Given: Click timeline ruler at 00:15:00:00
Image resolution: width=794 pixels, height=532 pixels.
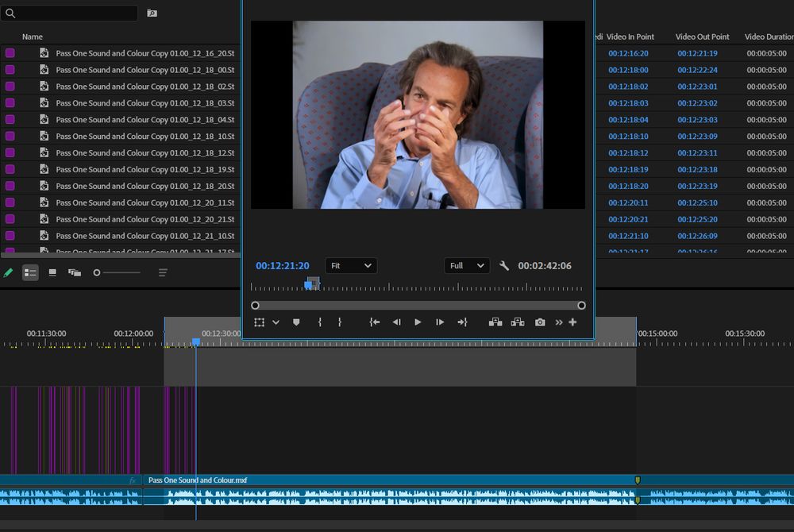Looking at the screenshot, I should point(657,333).
